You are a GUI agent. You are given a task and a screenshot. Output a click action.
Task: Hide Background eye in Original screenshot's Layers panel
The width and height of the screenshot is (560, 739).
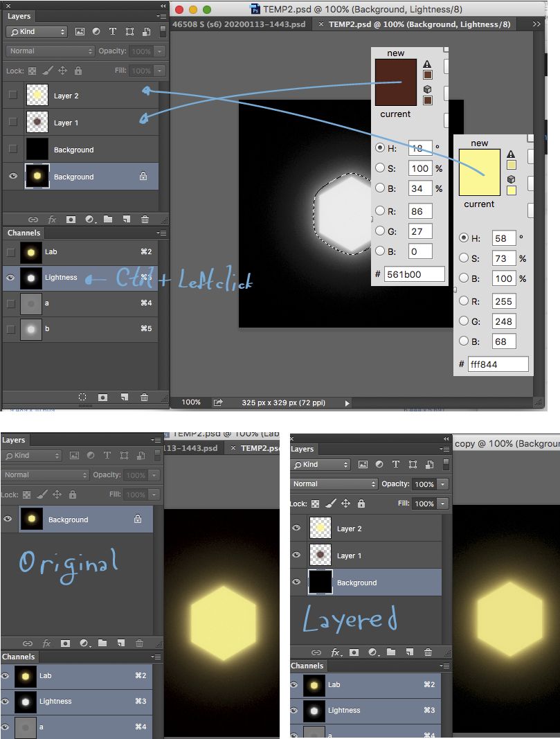click(8, 519)
